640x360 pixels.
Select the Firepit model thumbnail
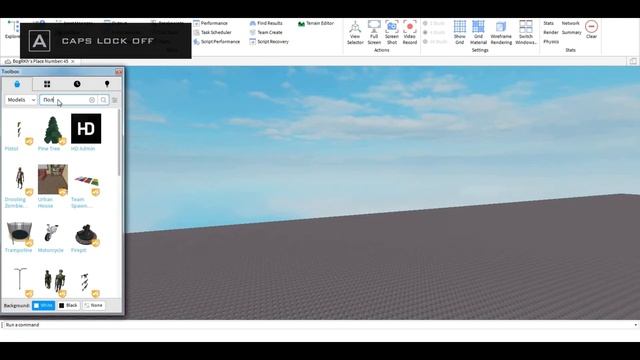click(x=86, y=233)
